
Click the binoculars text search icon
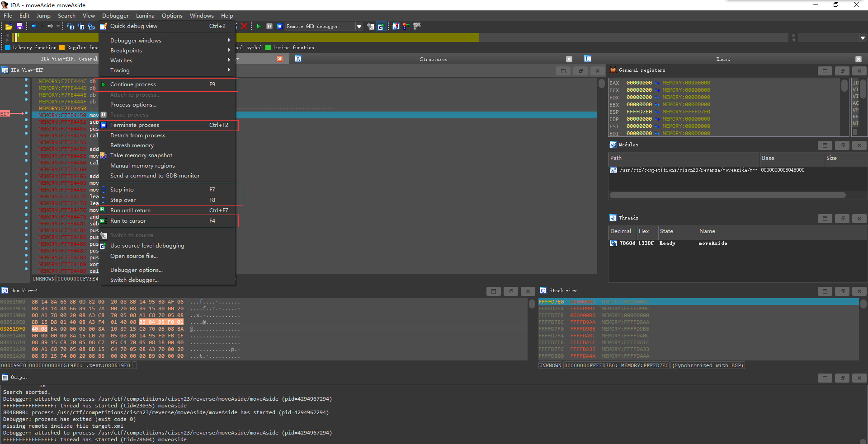coord(81,26)
